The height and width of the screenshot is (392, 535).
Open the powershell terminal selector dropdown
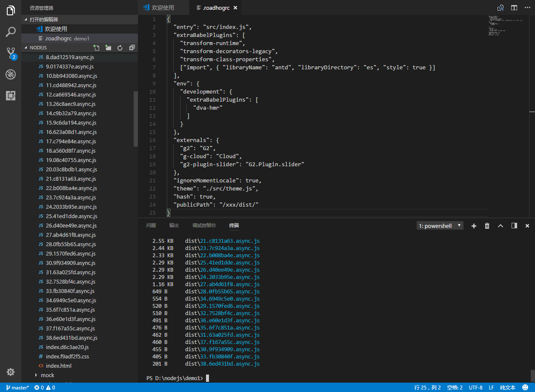pyautogui.click(x=440, y=226)
